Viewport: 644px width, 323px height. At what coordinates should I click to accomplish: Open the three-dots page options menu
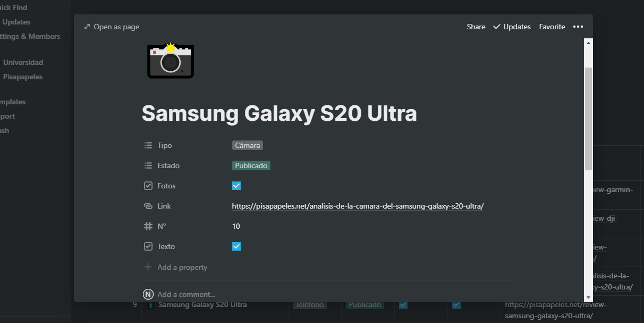coord(578,27)
